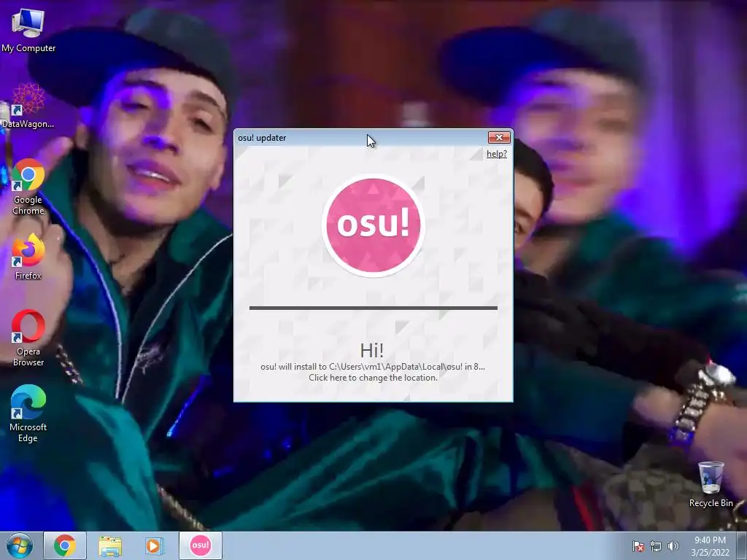Click the osu! install path text
Screen dimensions: 747x560
[373, 367]
